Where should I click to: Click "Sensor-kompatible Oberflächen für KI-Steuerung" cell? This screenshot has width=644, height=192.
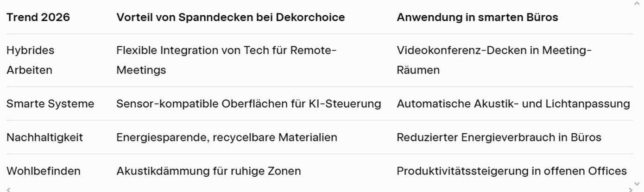(248, 104)
